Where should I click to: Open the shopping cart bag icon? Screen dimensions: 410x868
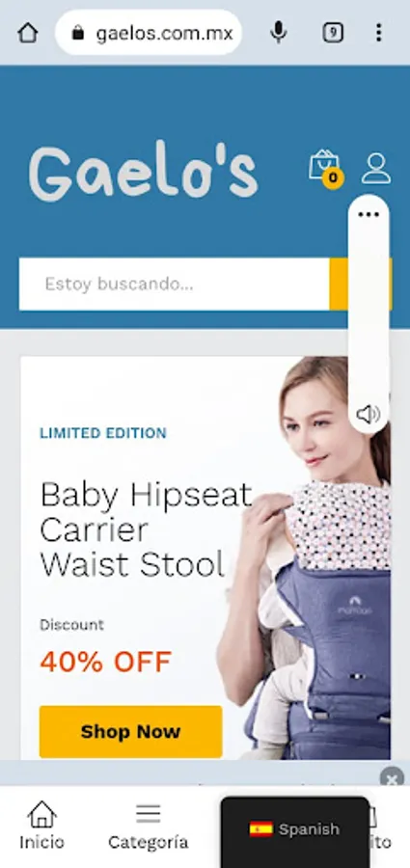(325, 168)
